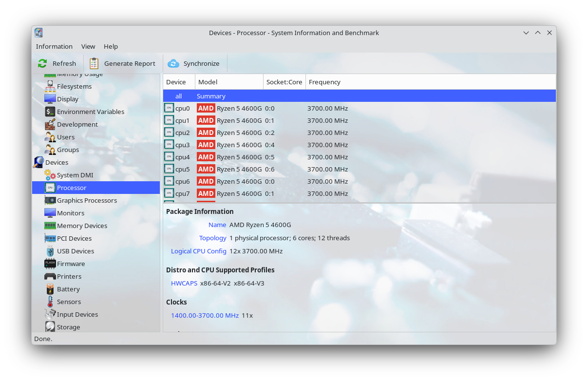Click 'AMD Ryzen 5 4600G' name value
The width and height of the screenshot is (588, 382).
[260, 225]
